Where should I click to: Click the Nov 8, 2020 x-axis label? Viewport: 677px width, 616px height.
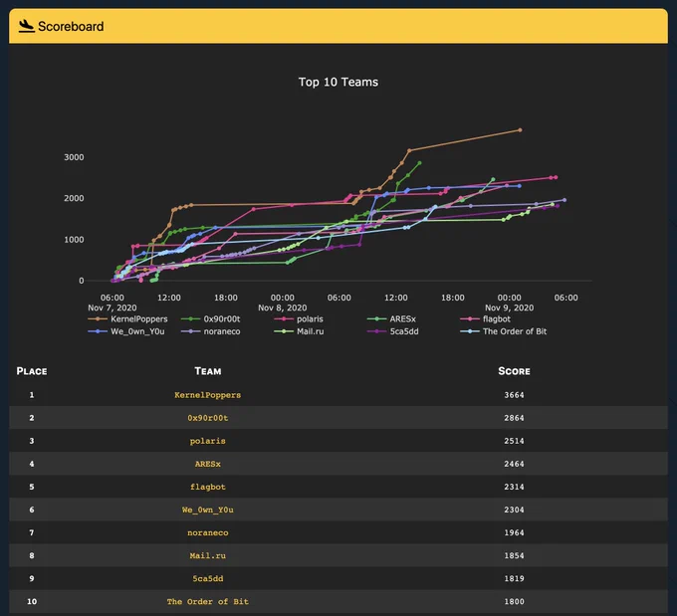click(x=283, y=308)
